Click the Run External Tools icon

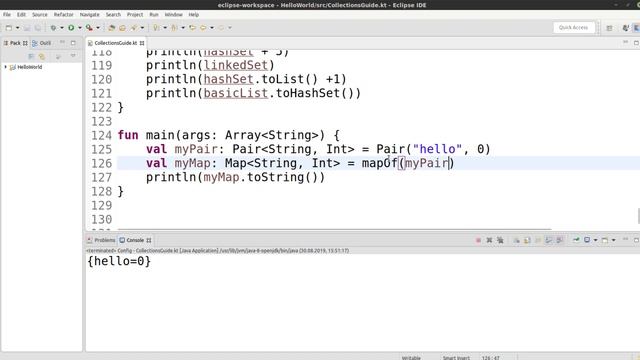tap(89, 28)
